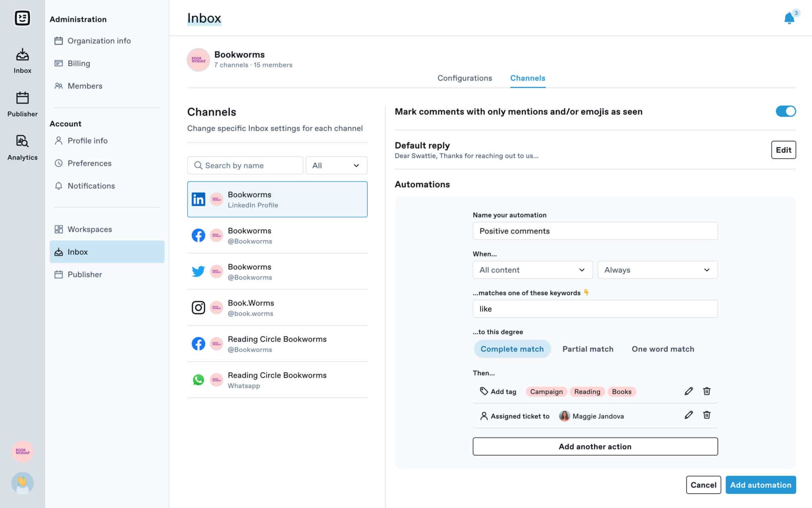Select the Partial match option

pos(588,349)
